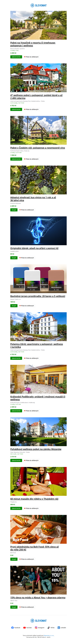Open the 'Pohádkový wellness pobyt na zámku Wojanów' link

(x=36, y=449)
